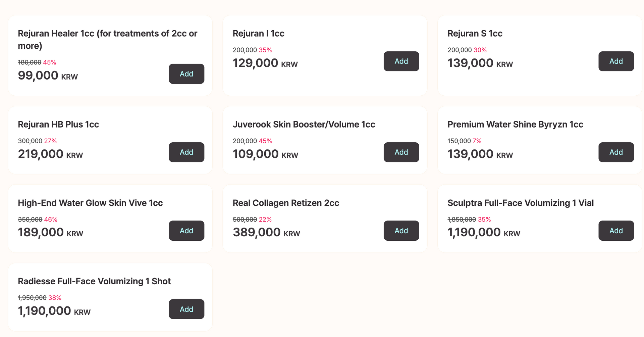The width and height of the screenshot is (644, 337).
Task: Add Real Collagen Retizen 2cc
Action: pyautogui.click(x=401, y=231)
